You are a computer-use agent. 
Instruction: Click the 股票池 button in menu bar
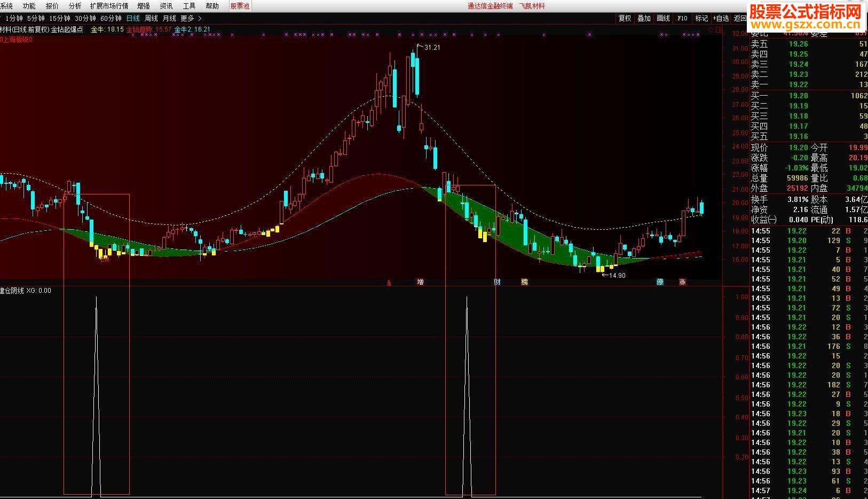tap(240, 6)
